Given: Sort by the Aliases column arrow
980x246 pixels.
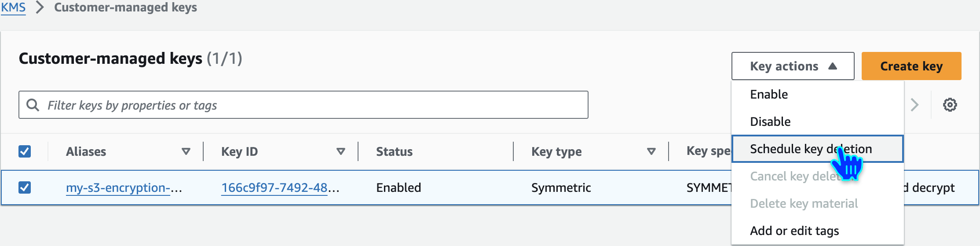Looking at the screenshot, I should [186, 151].
